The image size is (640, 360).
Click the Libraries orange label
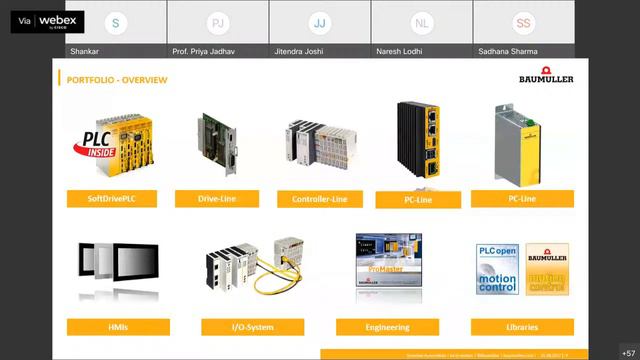pyautogui.click(x=522, y=327)
